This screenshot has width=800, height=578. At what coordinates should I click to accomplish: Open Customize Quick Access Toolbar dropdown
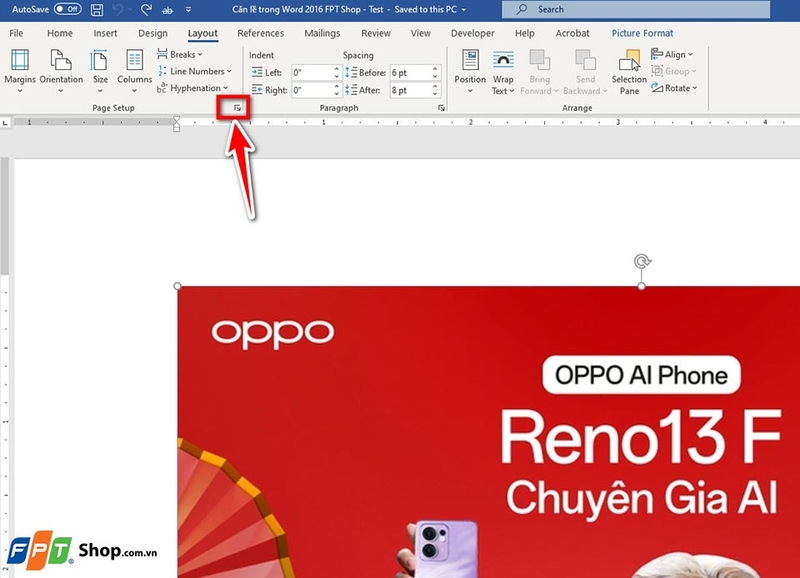(188, 9)
